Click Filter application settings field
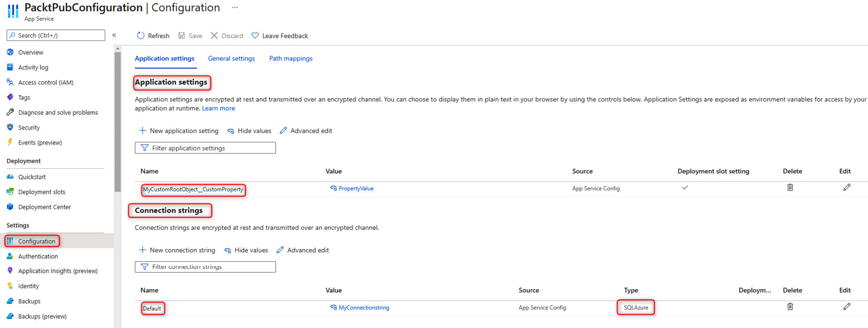Image resolution: width=868 pixels, height=328 pixels. click(x=205, y=148)
